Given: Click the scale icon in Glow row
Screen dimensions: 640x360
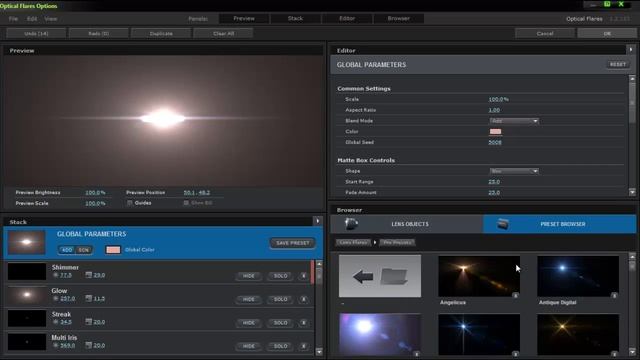Looking at the screenshot, I should pyautogui.click(x=89, y=299).
